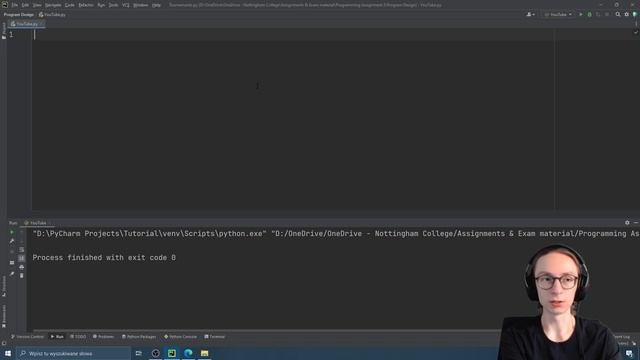The height and width of the screenshot is (360, 640).
Task: Open Microsoft Edge from the taskbar
Action: point(188,353)
